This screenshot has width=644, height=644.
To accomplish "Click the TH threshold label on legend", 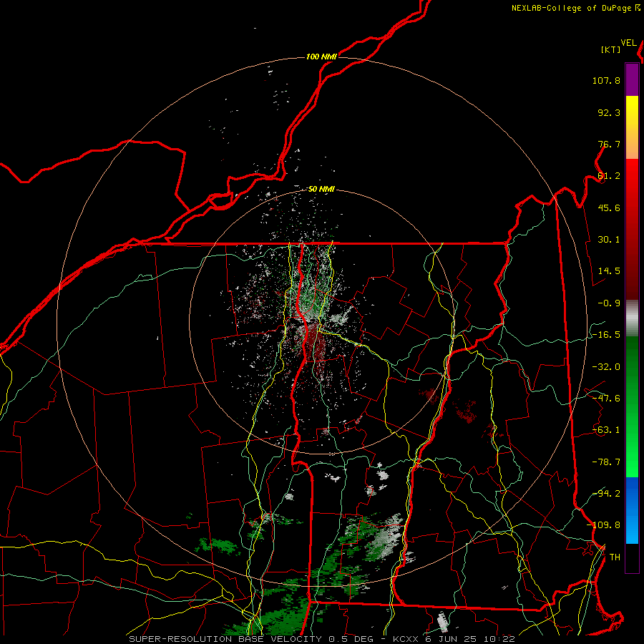I will pos(615,557).
